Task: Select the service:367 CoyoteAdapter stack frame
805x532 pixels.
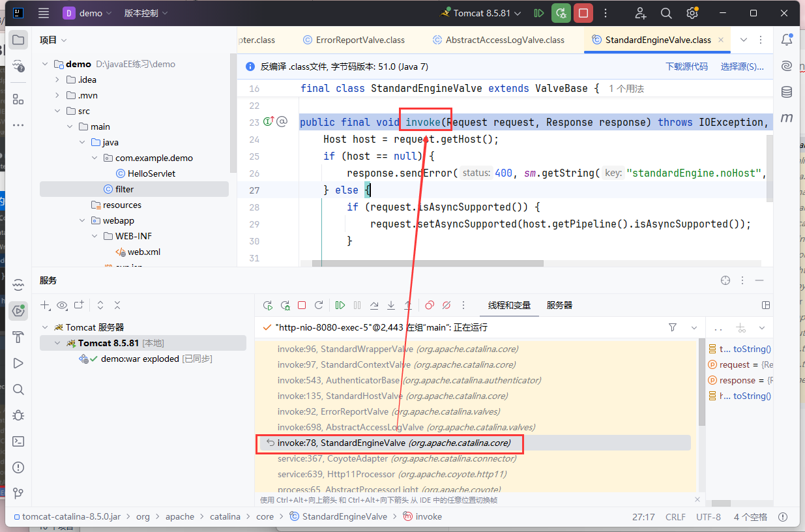Action: pyautogui.click(x=396, y=458)
